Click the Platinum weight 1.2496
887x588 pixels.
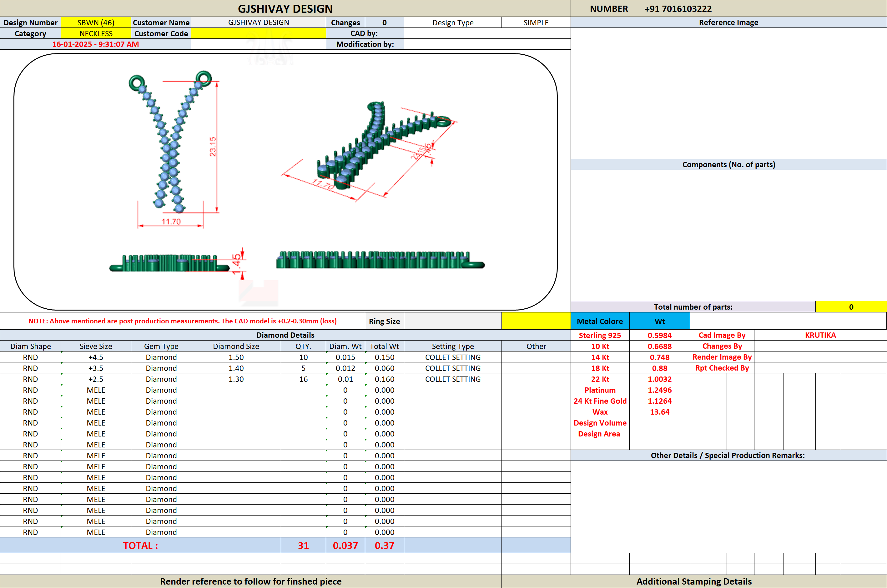tap(660, 390)
